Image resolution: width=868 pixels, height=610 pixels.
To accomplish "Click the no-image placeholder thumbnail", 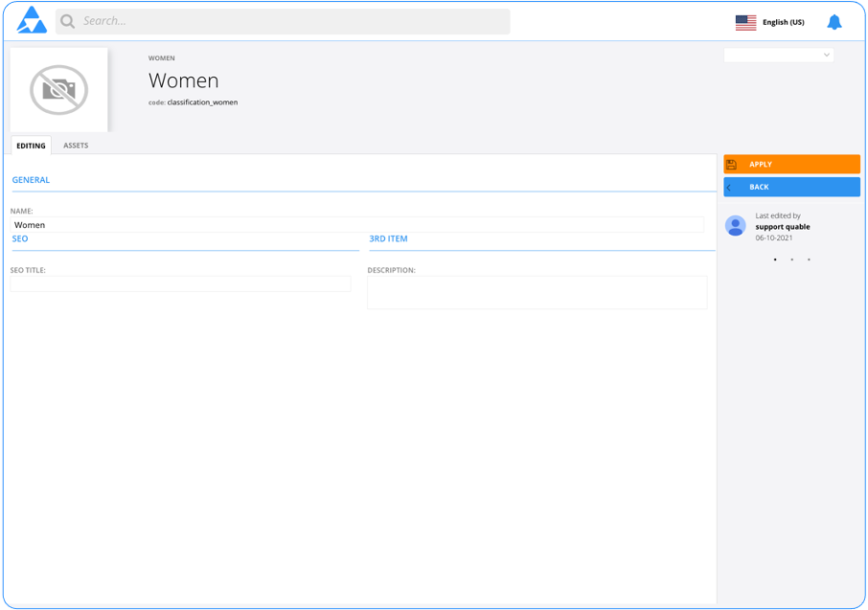I will coord(58,90).
